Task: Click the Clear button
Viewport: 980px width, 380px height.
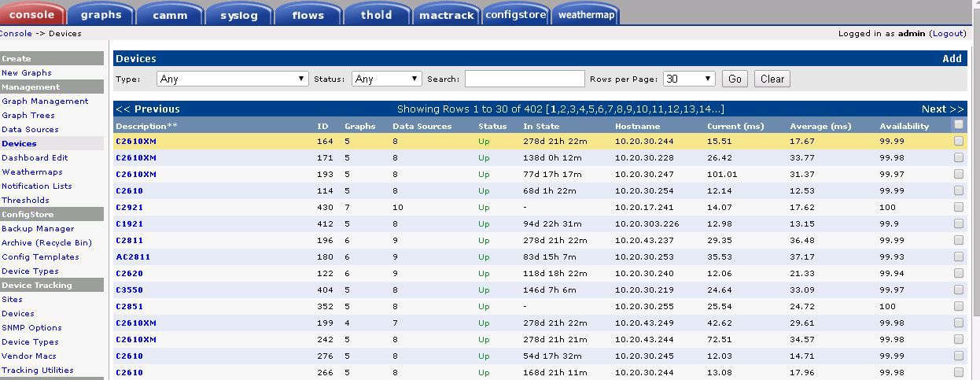Action: pyautogui.click(x=772, y=79)
